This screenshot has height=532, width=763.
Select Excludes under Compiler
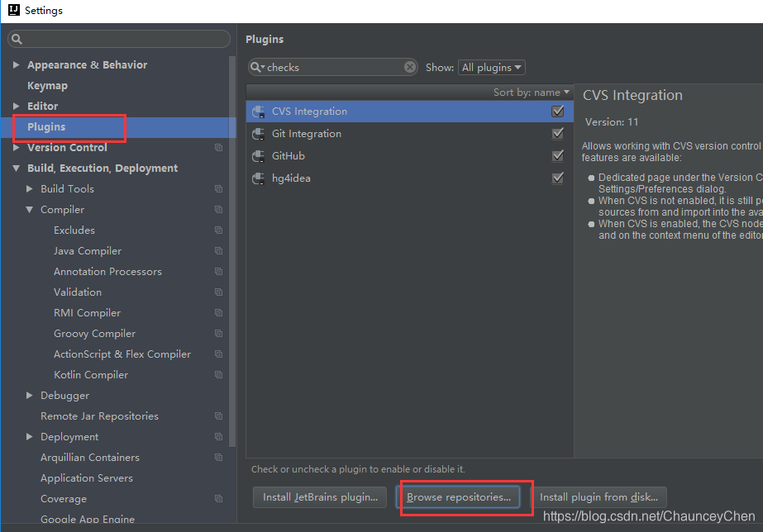pos(74,230)
